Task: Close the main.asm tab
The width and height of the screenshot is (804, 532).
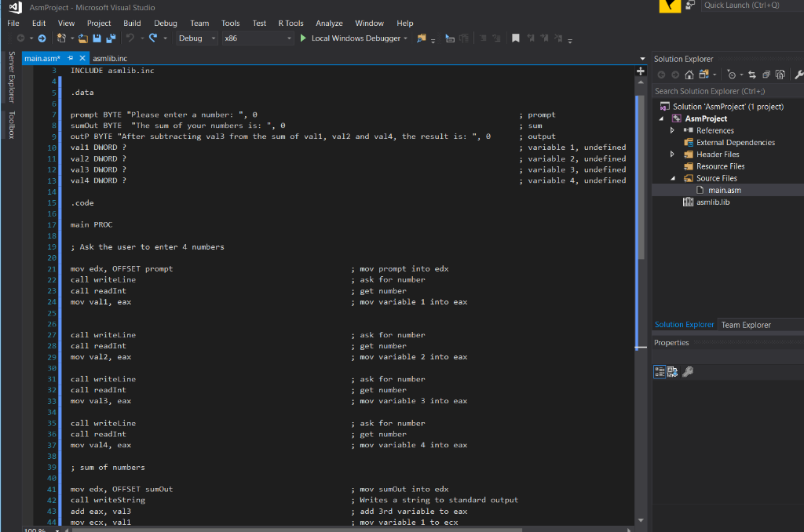Action: coord(82,58)
